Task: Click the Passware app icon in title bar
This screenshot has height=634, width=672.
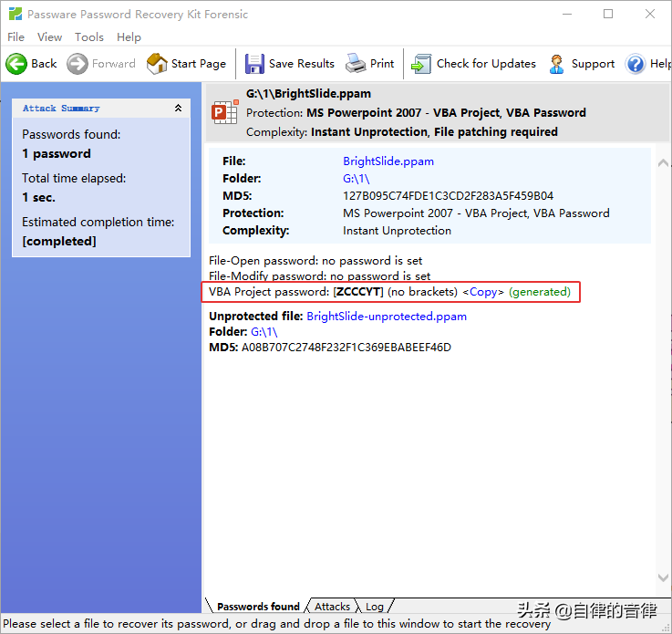Action: click(16, 14)
